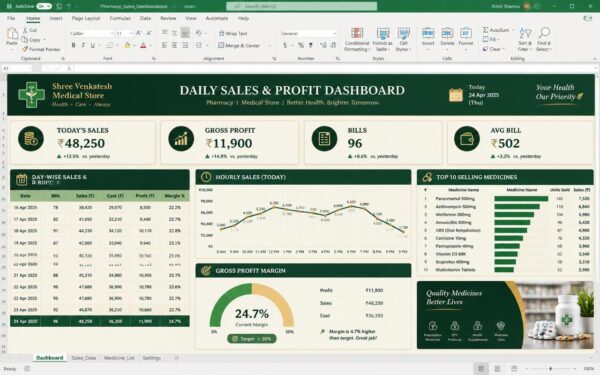The height and width of the screenshot is (375, 600).
Task: Decrease font size with smaller A icon
Action: (x=149, y=33)
